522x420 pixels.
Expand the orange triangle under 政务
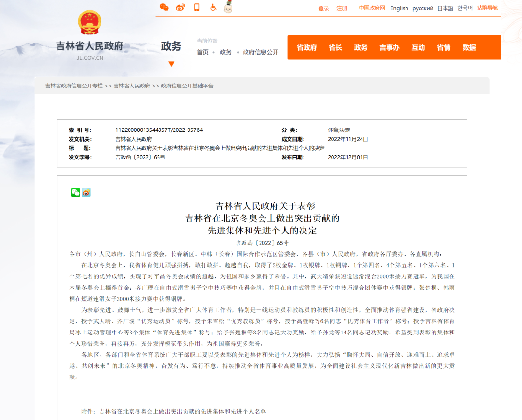(171, 64)
